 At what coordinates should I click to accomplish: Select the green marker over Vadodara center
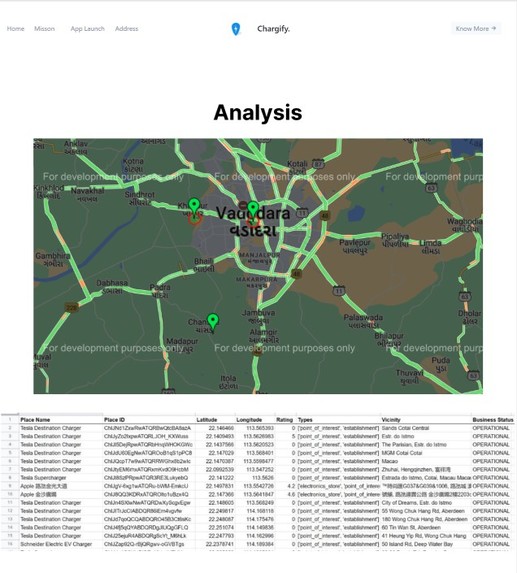253,209
